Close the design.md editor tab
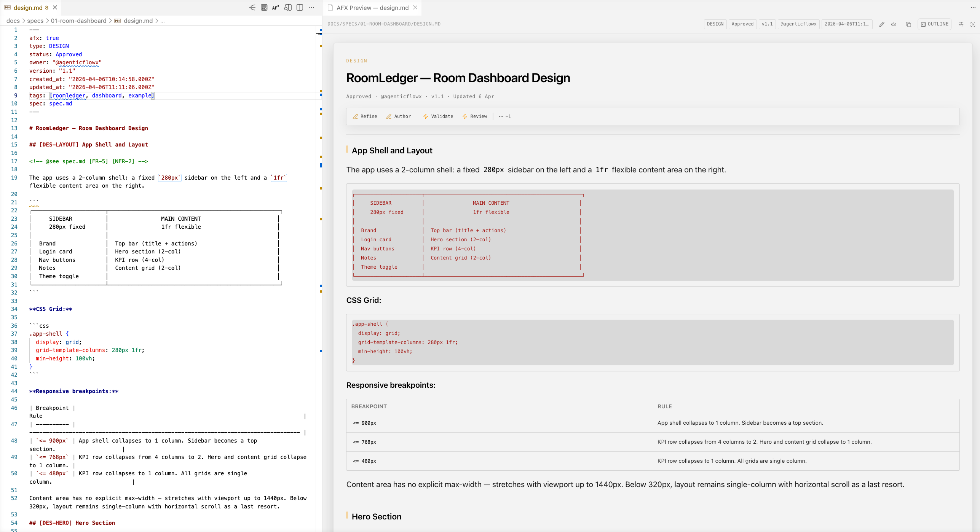Screen dimensions: 980x532 click(x=55, y=8)
